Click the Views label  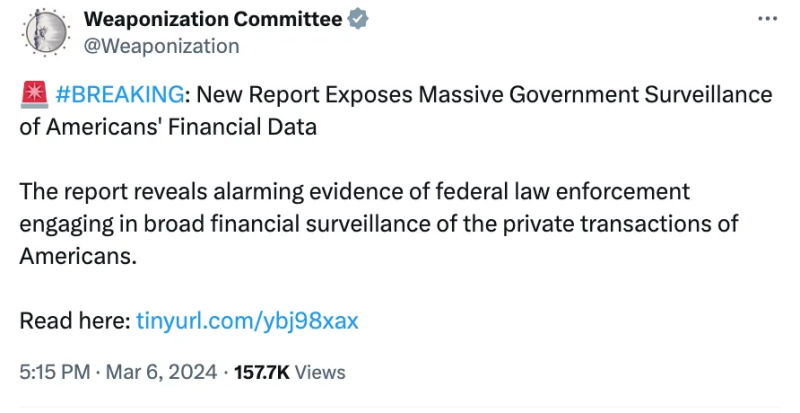[320, 373]
